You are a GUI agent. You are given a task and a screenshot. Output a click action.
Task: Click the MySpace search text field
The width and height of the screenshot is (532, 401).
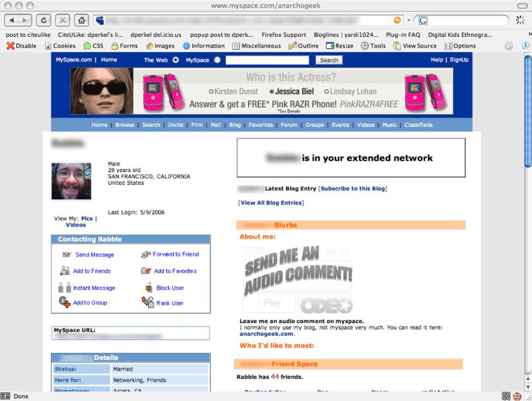[x=267, y=60]
